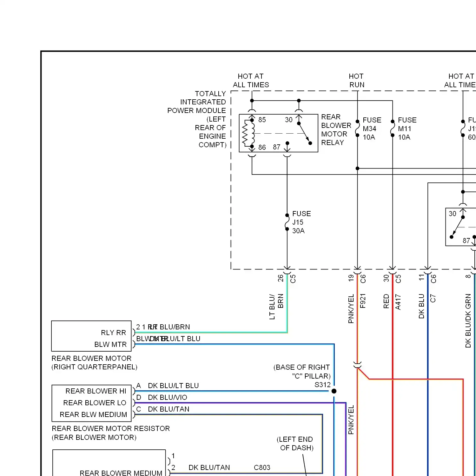The image size is (476, 476).
Task: Click the C7 circuit label
Action: tap(433, 298)
